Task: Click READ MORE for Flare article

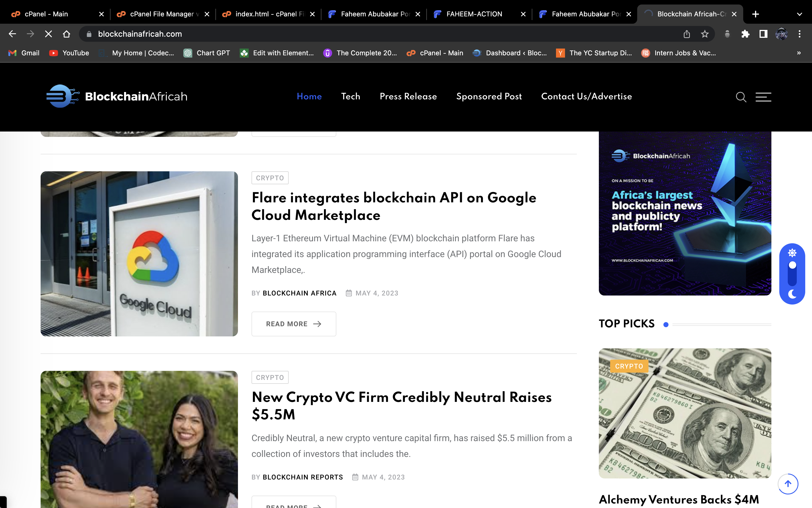Action: click(294, 324)
